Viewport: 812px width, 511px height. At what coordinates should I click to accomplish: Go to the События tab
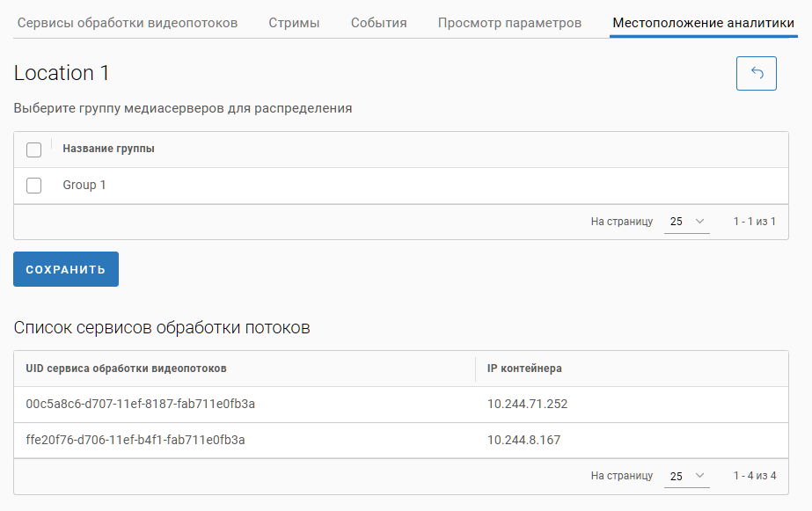(378, 23)
